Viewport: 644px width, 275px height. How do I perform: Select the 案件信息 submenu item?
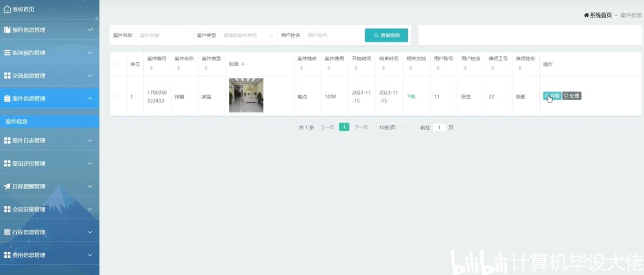(50, 122)
